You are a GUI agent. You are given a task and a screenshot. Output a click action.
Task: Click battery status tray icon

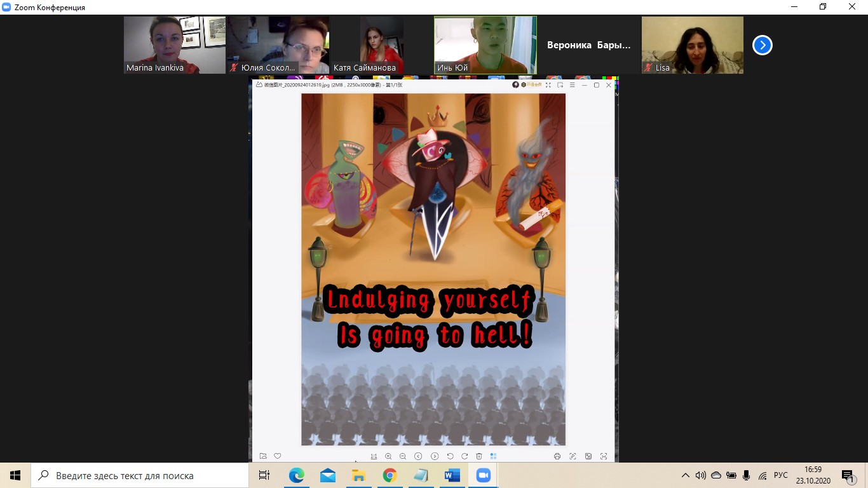click(x=731, y=475)
